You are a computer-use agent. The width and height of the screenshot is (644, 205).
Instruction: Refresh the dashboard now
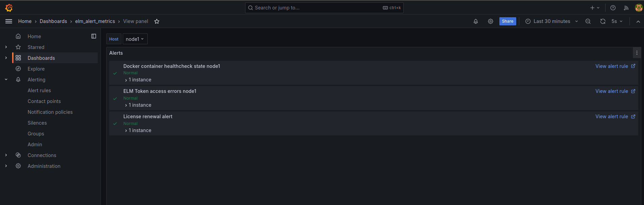[x=603, y=21]
